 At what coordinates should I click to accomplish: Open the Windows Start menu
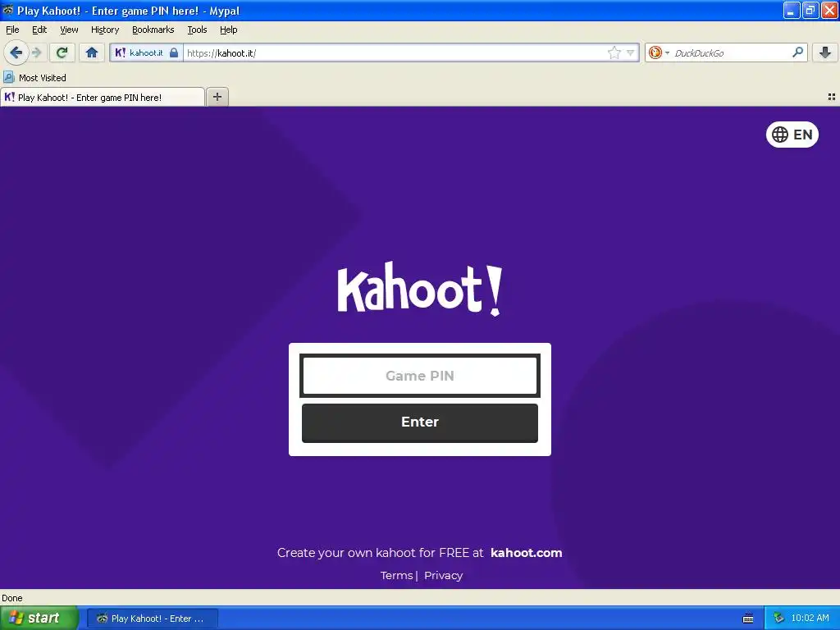coord(39,618)
